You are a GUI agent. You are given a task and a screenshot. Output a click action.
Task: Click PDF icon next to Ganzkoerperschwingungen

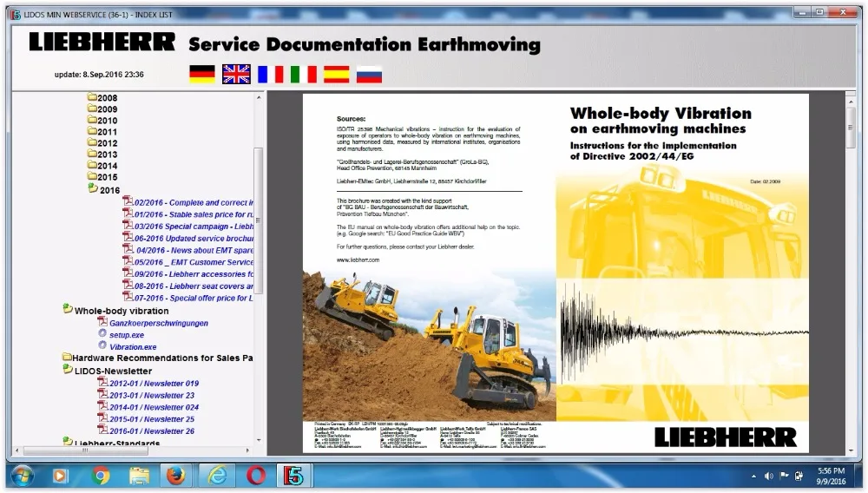coord(102,321)
